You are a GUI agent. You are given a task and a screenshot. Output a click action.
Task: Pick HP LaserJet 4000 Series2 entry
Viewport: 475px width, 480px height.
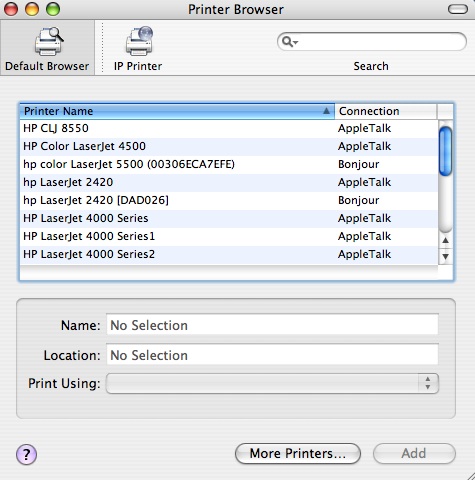[229, 254]
